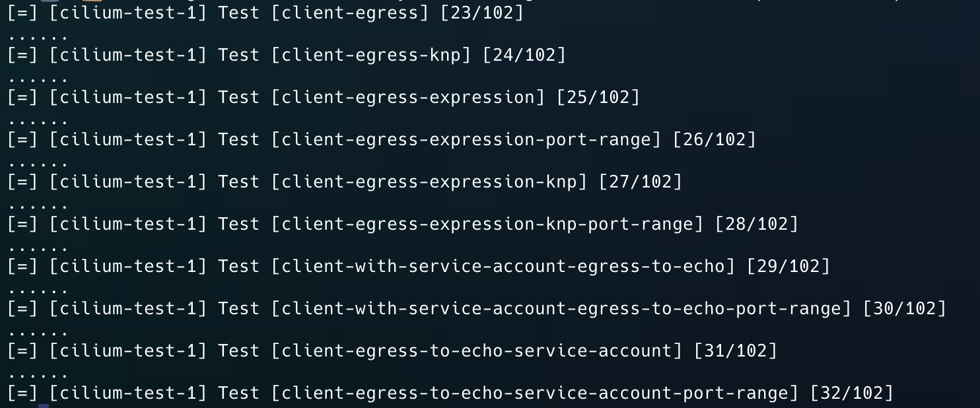Select the client-egress-knp test name
The width and height of the screenshot is (980, 408).
coord(371,55)
